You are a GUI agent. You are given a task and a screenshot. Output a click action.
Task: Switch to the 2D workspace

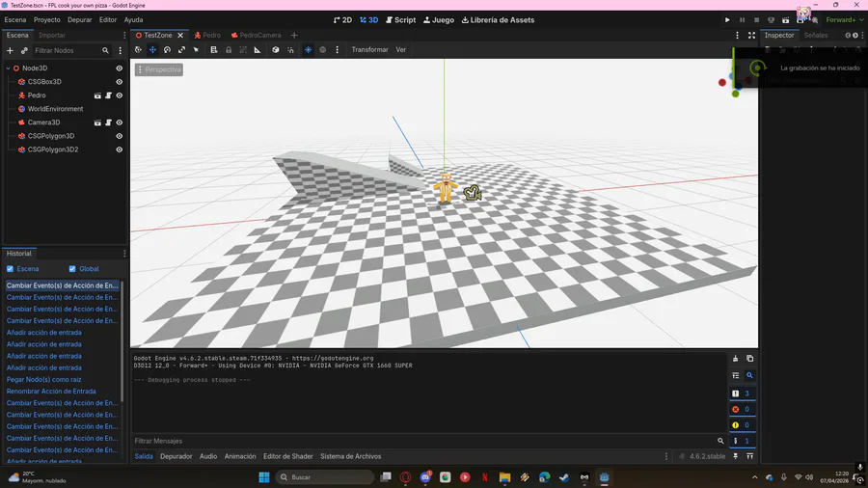point(342,20)
